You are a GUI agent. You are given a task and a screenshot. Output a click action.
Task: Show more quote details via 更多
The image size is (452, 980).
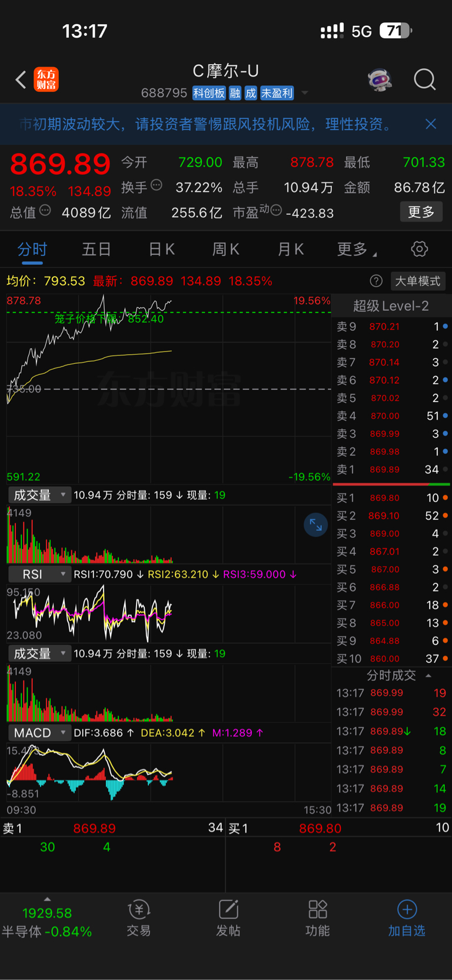(x=421, y=212)
